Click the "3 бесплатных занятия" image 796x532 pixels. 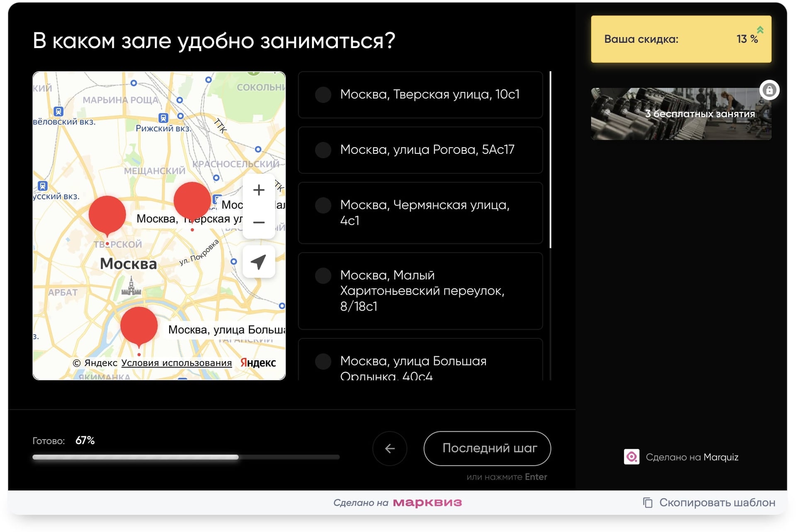[x=680, y=113]
